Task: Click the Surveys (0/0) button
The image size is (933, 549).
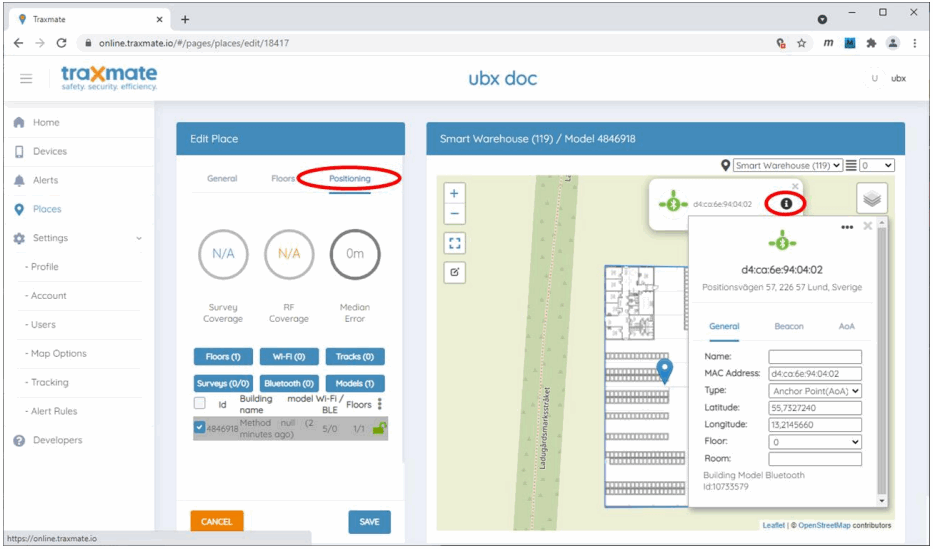Action: 223,384
